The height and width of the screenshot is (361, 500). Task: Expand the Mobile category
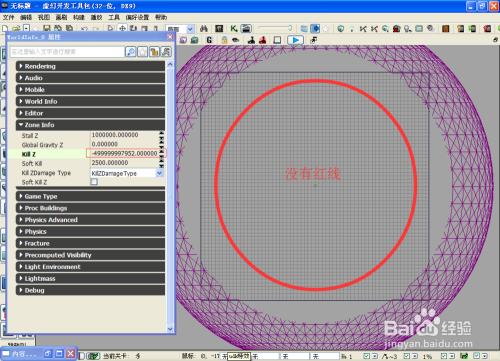click(90, 89)
